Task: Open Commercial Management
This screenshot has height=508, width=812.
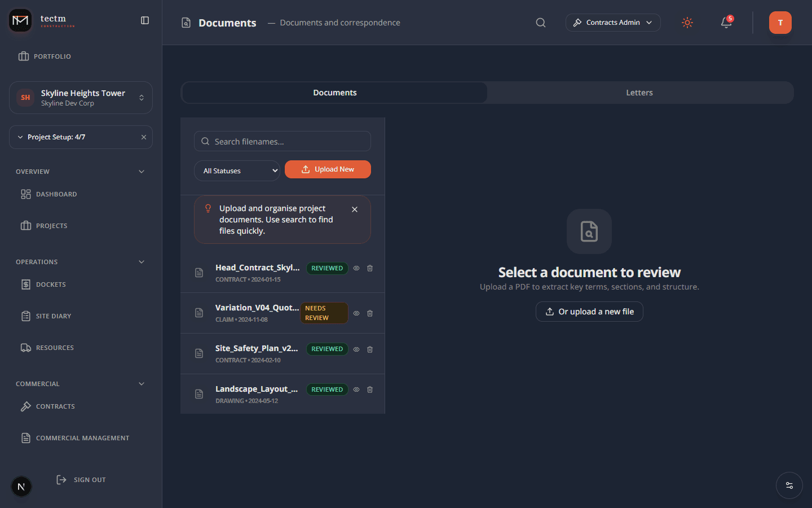Action: point(82,437)
